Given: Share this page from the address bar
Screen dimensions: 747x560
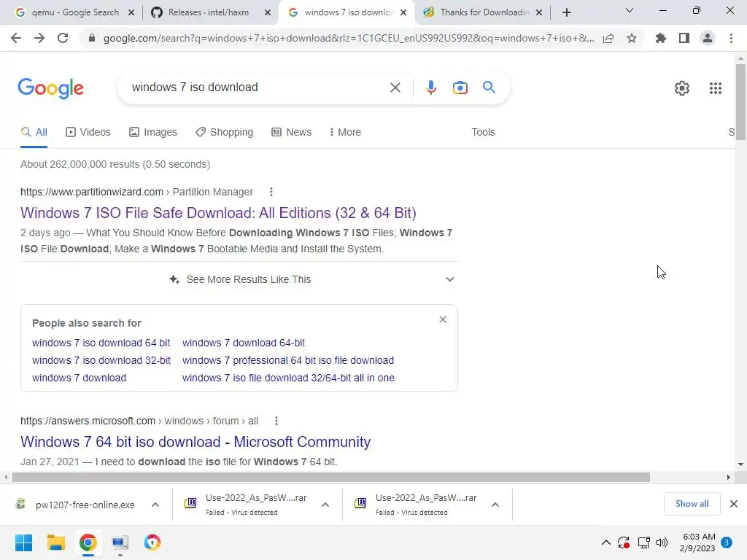Looking at the screenshot, I should coord(608,38).
